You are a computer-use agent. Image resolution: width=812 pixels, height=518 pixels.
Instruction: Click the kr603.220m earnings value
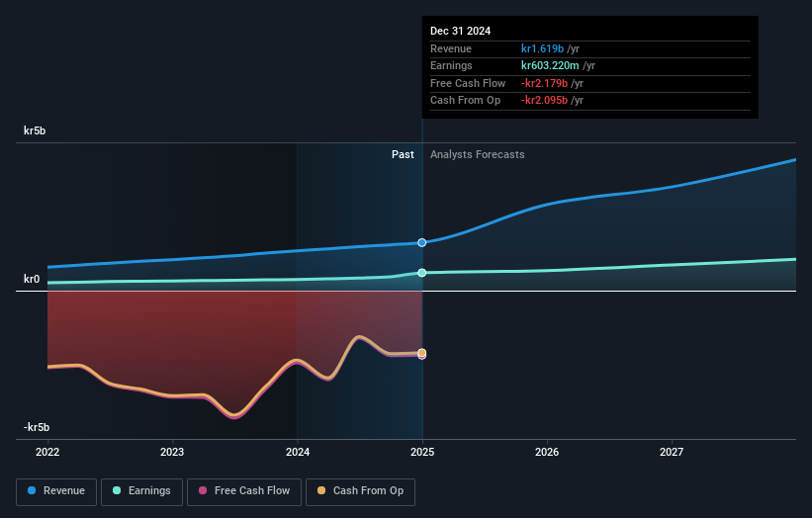550,65
